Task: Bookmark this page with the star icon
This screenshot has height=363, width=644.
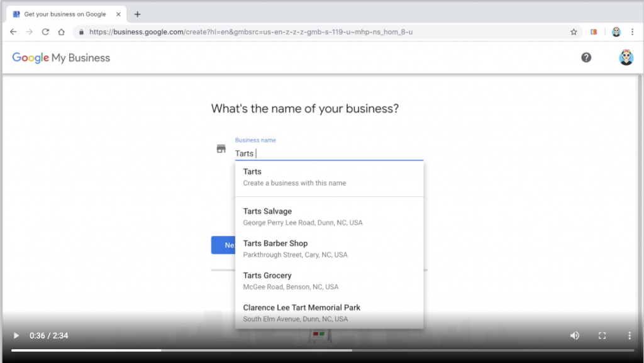Action: pos(574,31)
